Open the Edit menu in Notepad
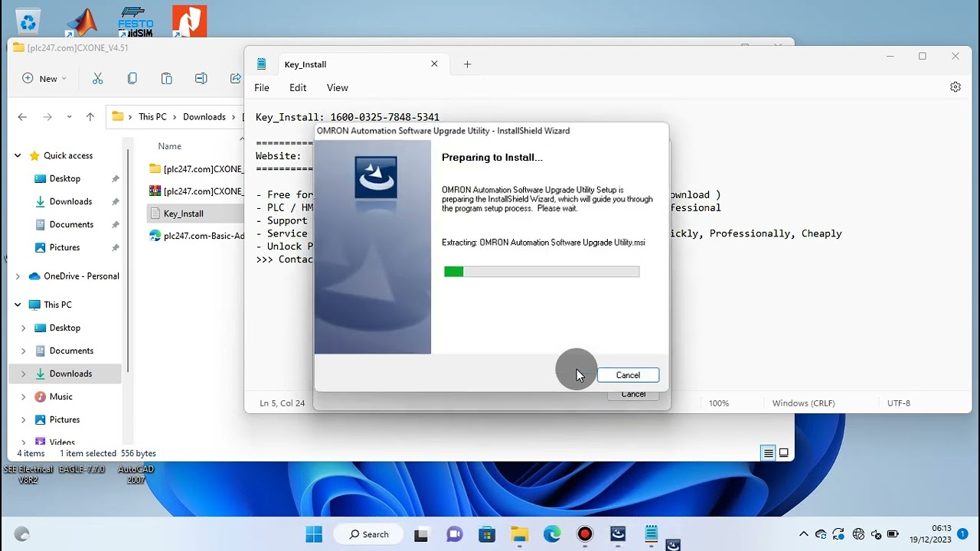 [x=298, y=88]
